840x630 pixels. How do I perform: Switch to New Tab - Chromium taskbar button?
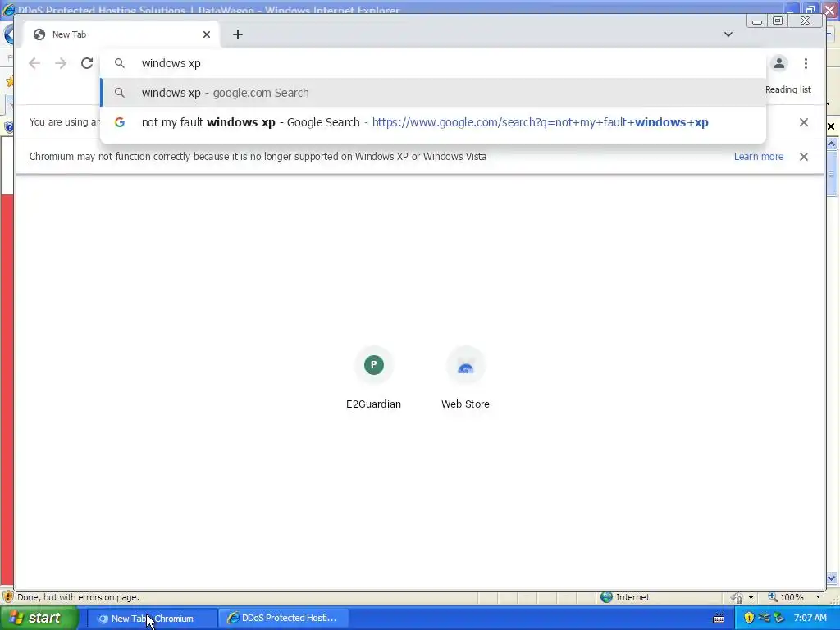152,619
